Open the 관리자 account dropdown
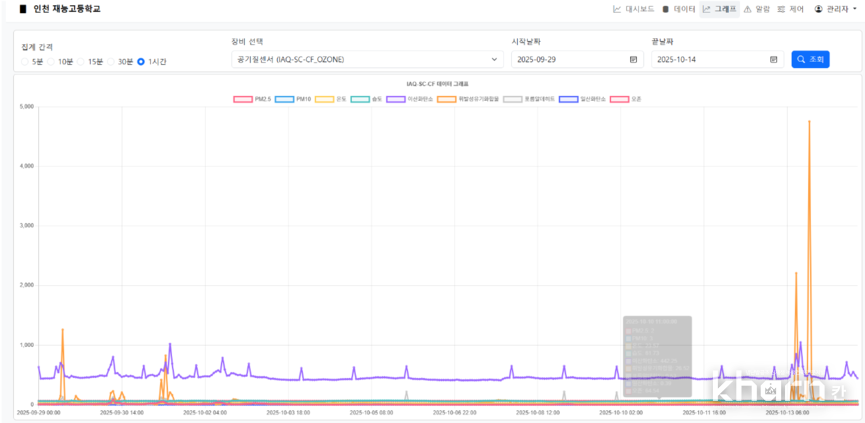 [835, 9]
